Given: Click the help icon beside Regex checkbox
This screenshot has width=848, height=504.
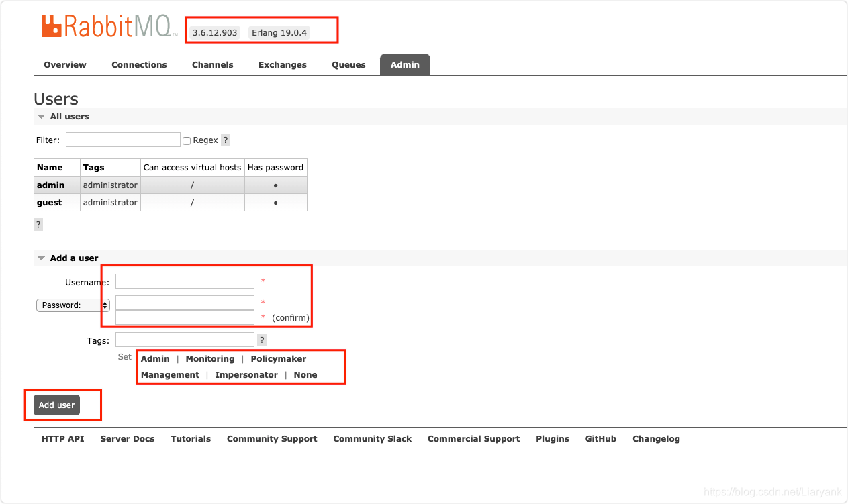Looking at the screenshot, I should pos(225,140).
